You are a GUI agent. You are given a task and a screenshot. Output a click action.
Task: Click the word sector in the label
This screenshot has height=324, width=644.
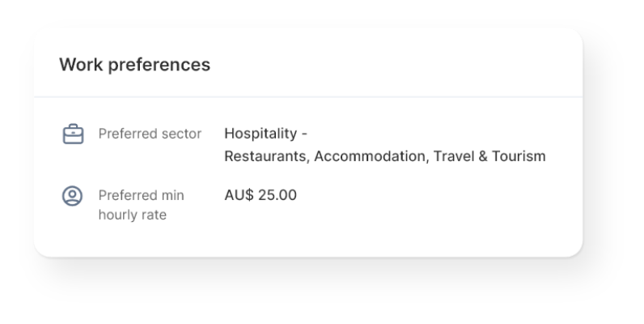pos(181,134)
